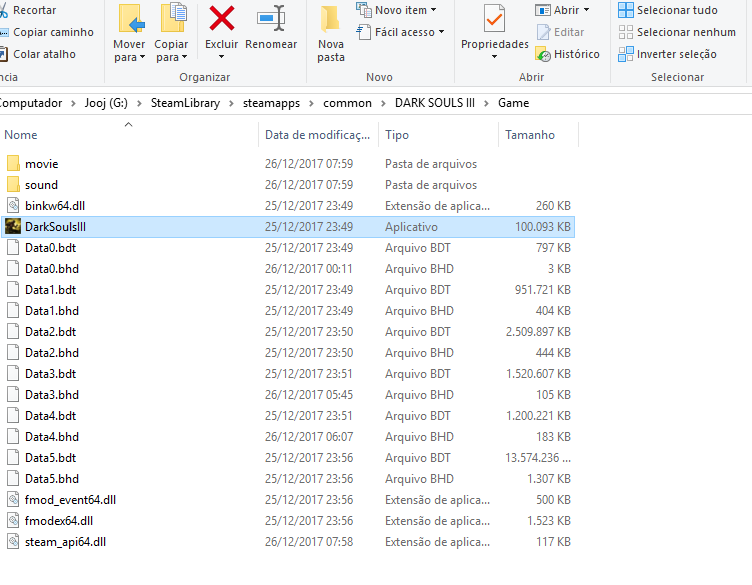Click the 13.574.236 size value
Viewport: 752px width, 585px height.
538,458
